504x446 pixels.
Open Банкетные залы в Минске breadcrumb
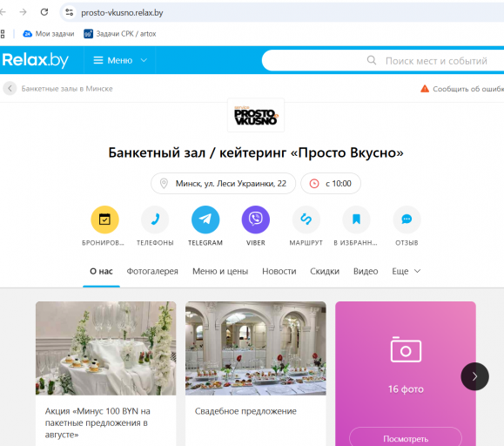67,89
